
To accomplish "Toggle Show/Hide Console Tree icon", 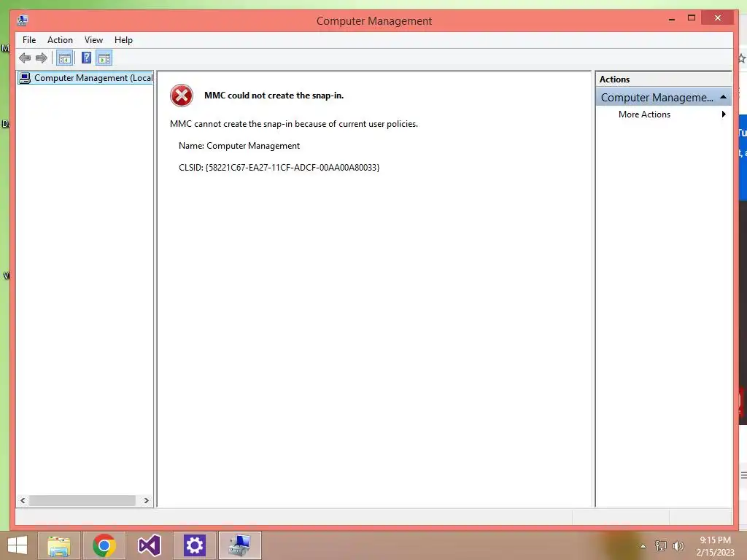I will [64, 58].
